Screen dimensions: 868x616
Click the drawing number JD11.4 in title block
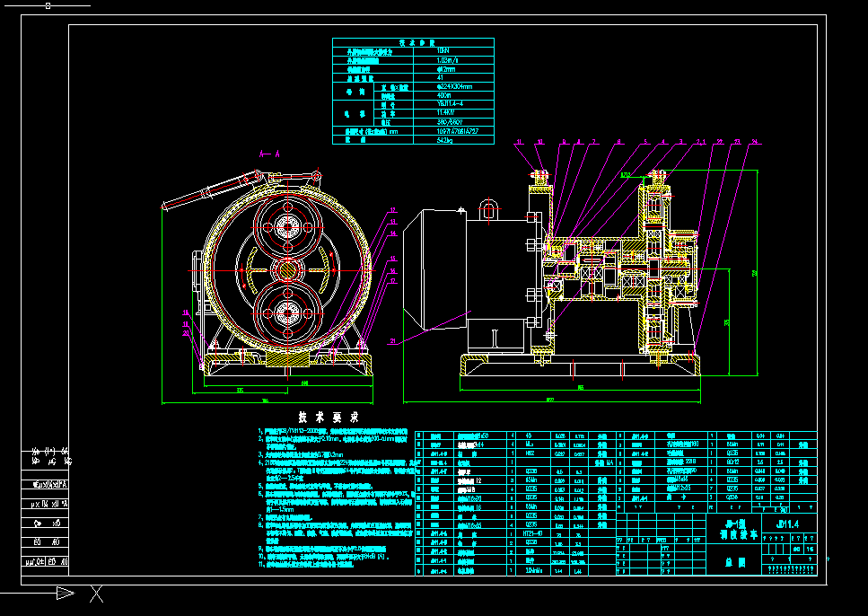(788, 524)
